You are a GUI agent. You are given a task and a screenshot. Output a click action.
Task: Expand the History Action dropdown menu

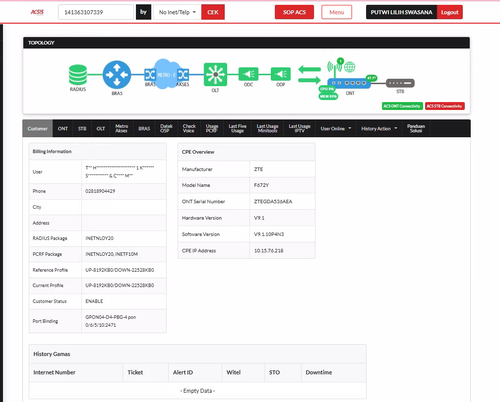[x=379, y=129]
